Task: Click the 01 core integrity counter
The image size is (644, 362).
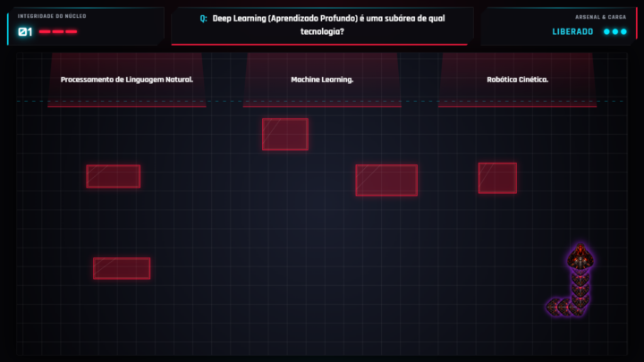Action: click(26, 31)
